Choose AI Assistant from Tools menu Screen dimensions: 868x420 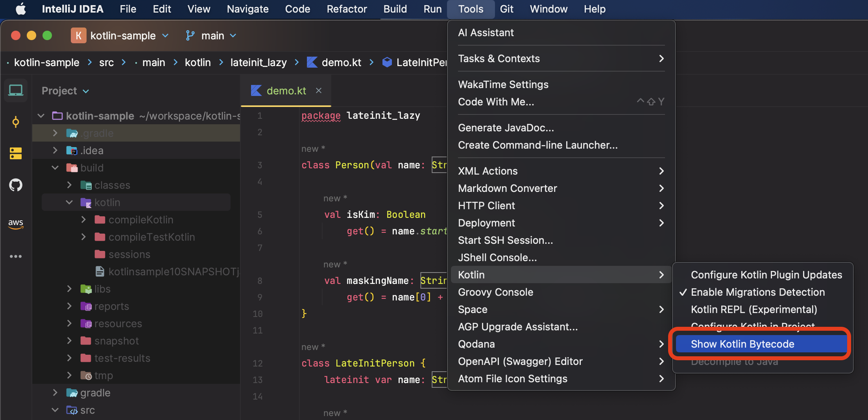561,33
